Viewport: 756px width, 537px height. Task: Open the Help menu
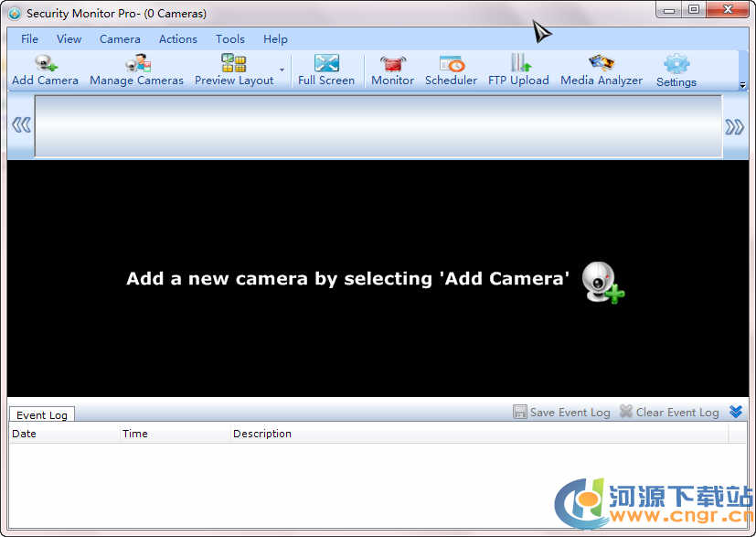click(275, 39)
